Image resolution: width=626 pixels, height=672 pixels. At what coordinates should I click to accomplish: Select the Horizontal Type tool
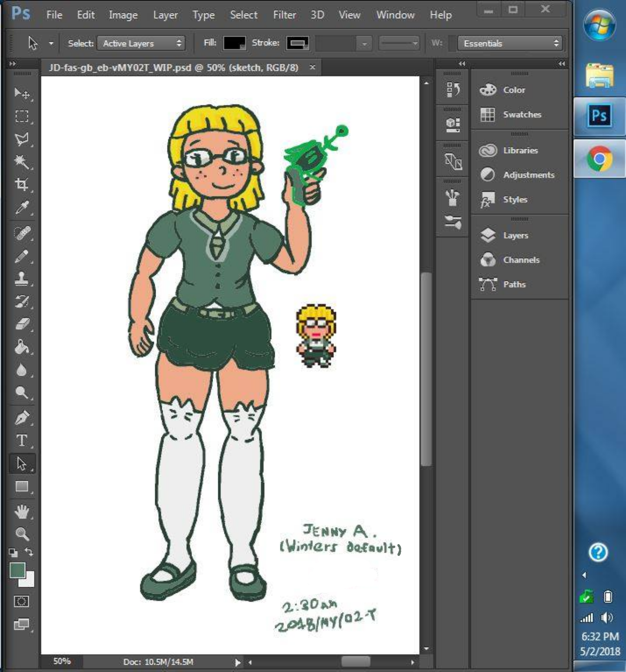[22, 441]
